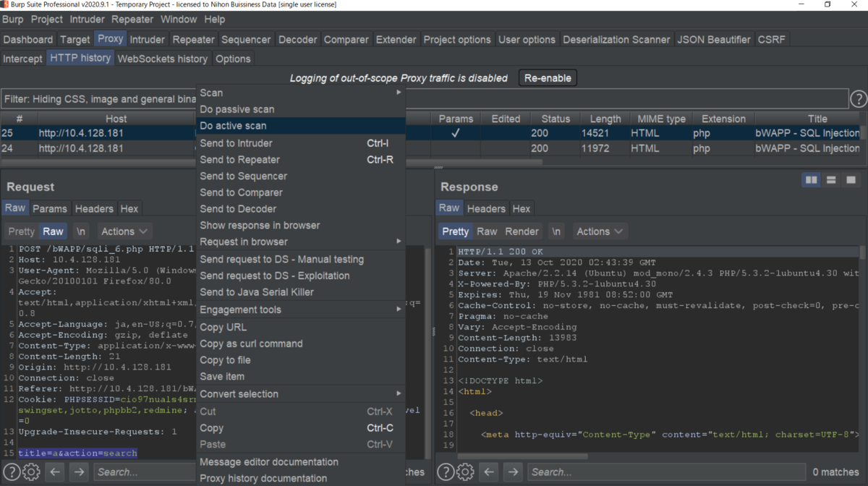The image size is (868, 486).
Task: Select side-by-side response layout icon
Action: [812, 179]
